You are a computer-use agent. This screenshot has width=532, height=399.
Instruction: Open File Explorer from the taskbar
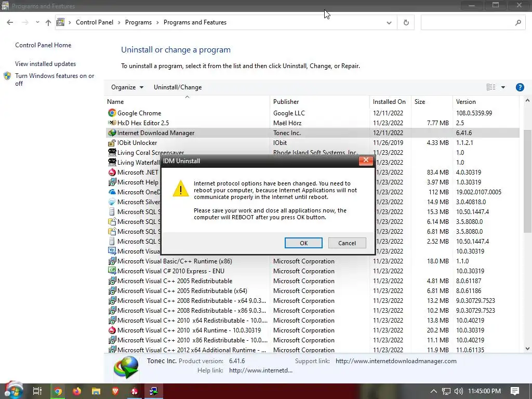(x=96, y=392)
